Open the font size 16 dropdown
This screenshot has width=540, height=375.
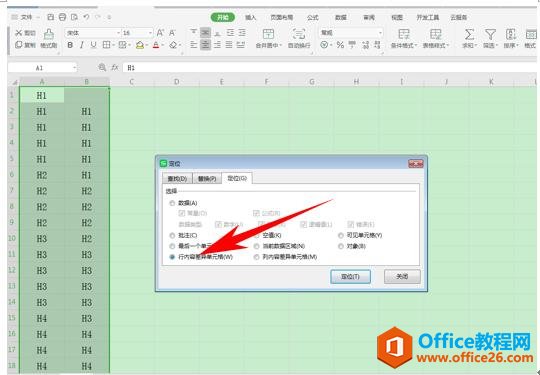[x=150, y=33]
